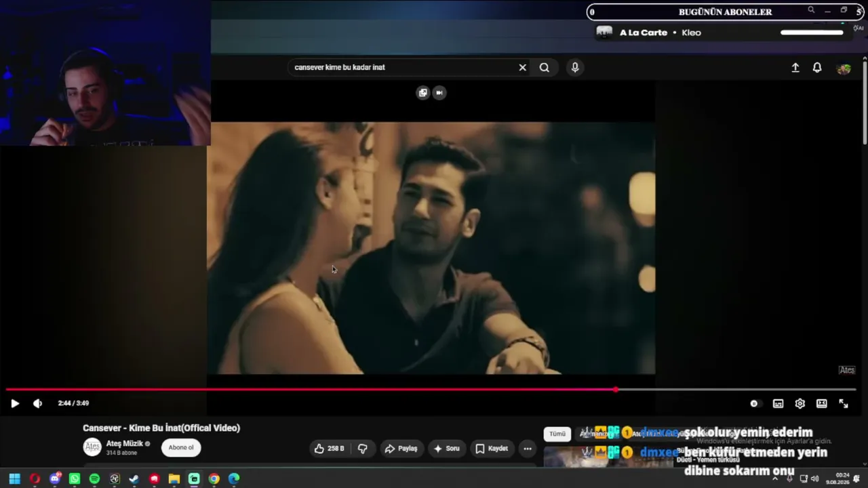
Task: Start voice search with the microphone
Action: point(575,68)
